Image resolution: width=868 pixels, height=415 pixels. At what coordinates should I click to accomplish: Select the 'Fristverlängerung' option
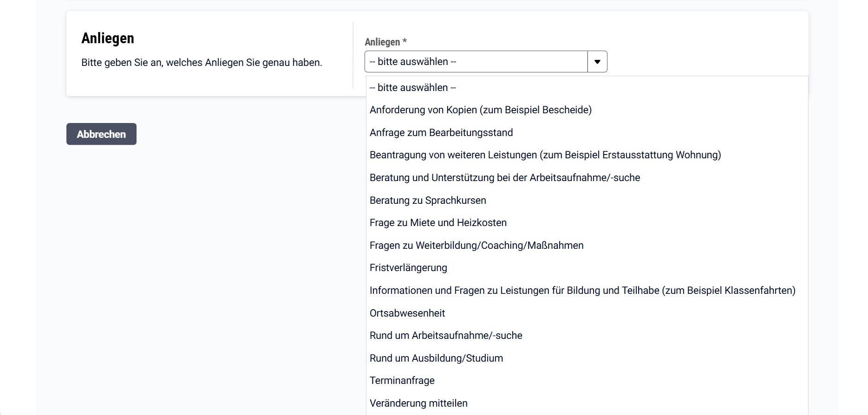click(x=408, y=268)
